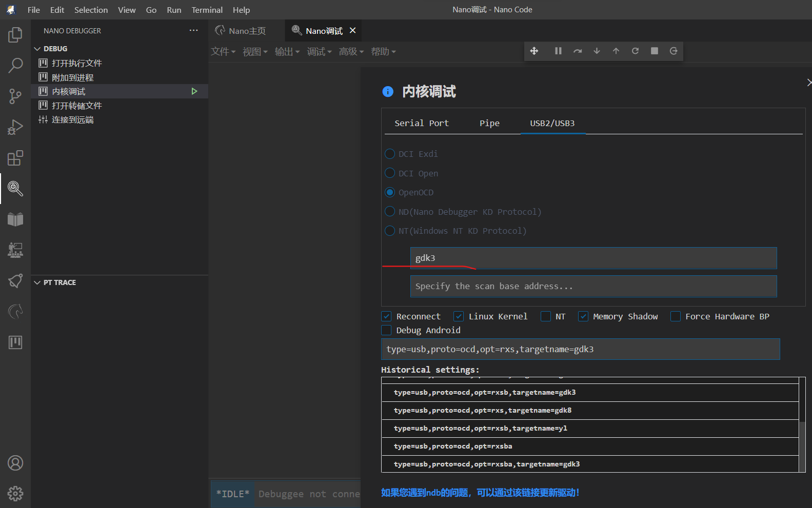Image resolution: width=812 pixels, height=508 pixels.
Task: Open the book icon view in activity bar
Action: pos(15,219)
